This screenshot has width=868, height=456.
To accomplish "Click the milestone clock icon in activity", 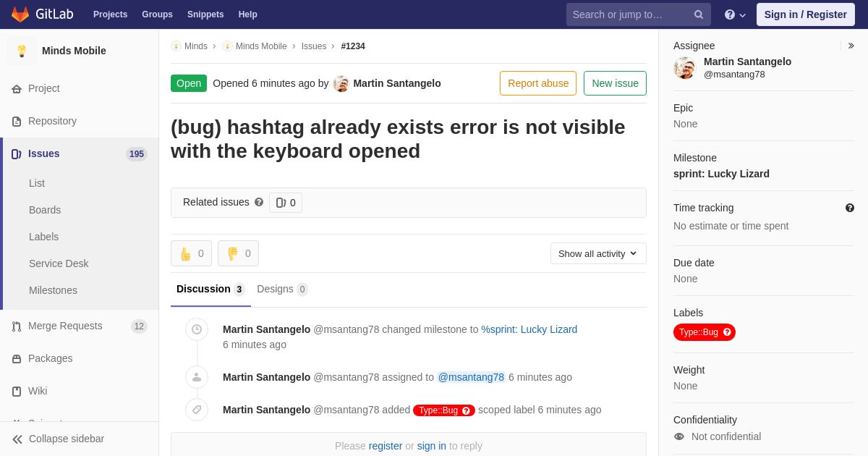I will tap(197, 329).
